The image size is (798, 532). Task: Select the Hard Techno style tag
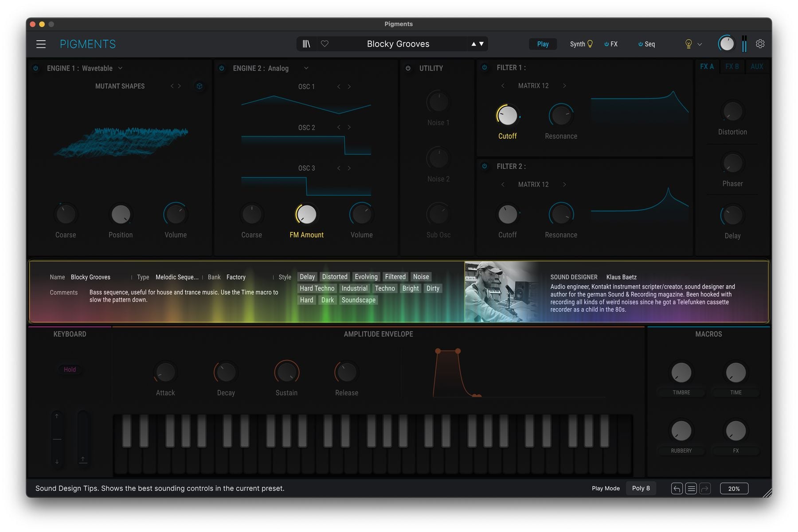(317, 288)
